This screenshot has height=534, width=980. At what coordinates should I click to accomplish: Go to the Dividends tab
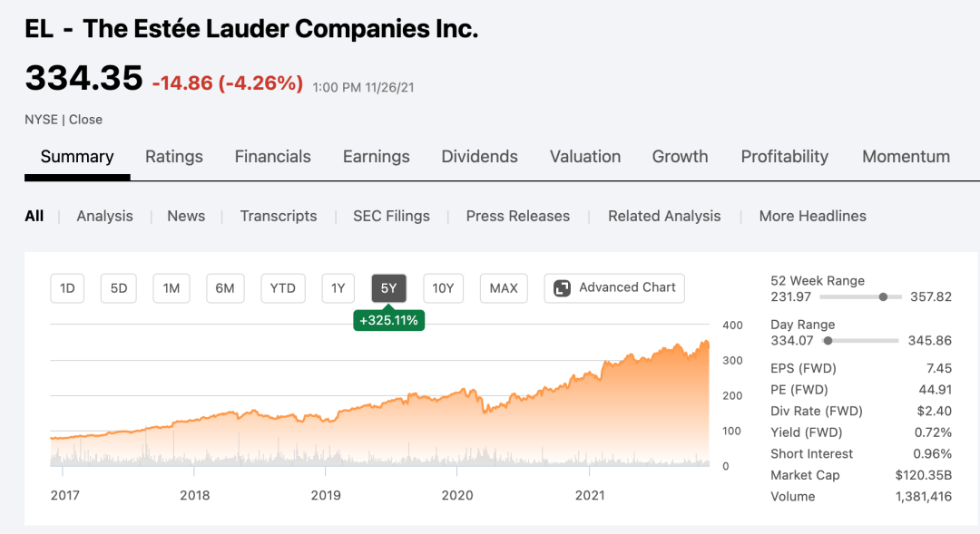click(479, 157)
